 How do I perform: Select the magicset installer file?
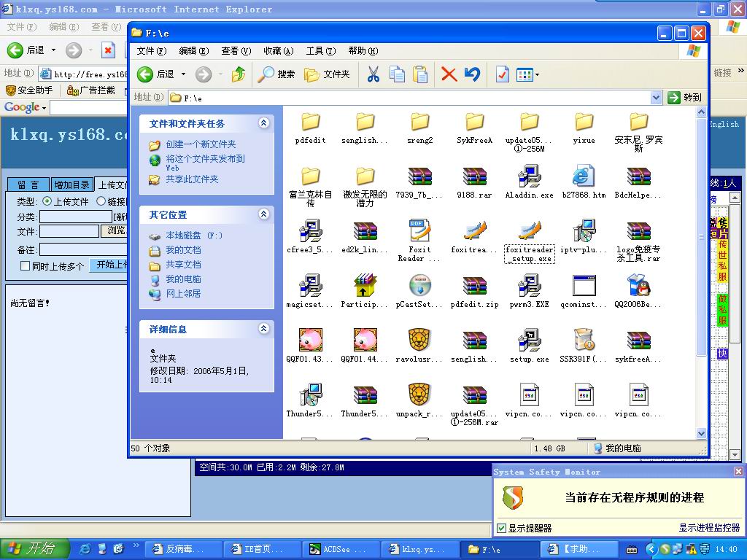click(x=310, y=292)
